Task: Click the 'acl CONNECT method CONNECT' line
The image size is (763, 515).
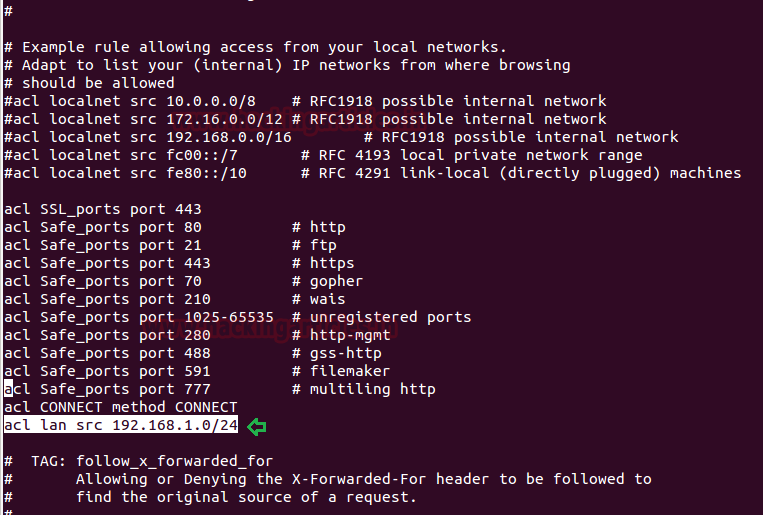Action: click(x=120, y=407)
